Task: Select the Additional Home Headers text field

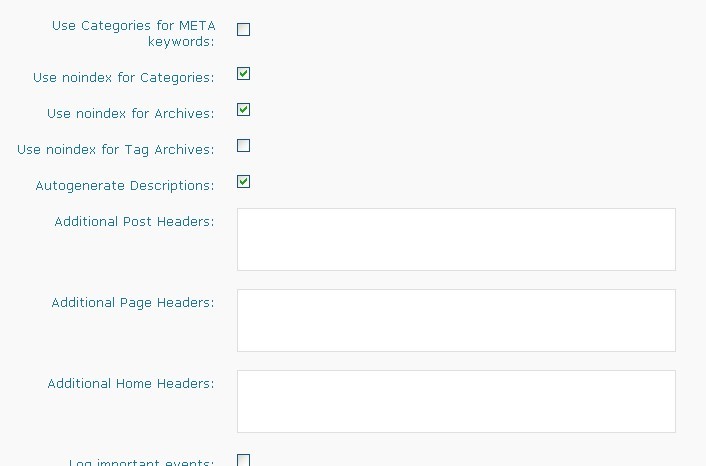Action: click(456, 401)
